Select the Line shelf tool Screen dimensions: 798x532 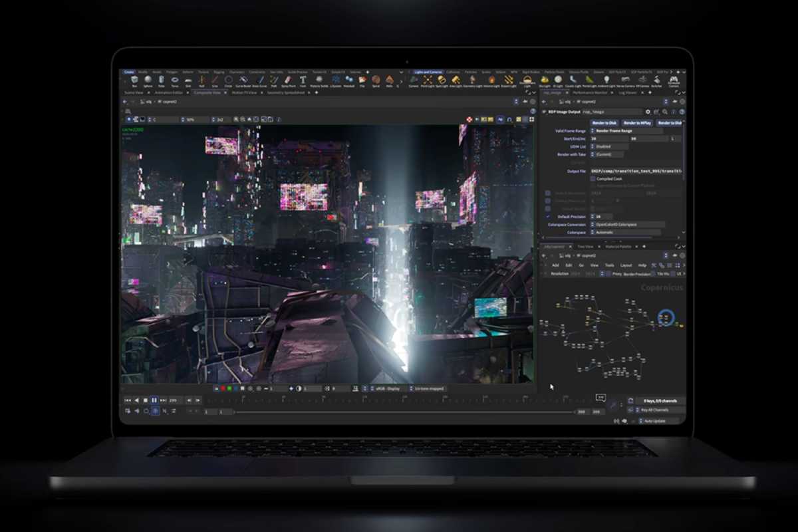[215, 80]
